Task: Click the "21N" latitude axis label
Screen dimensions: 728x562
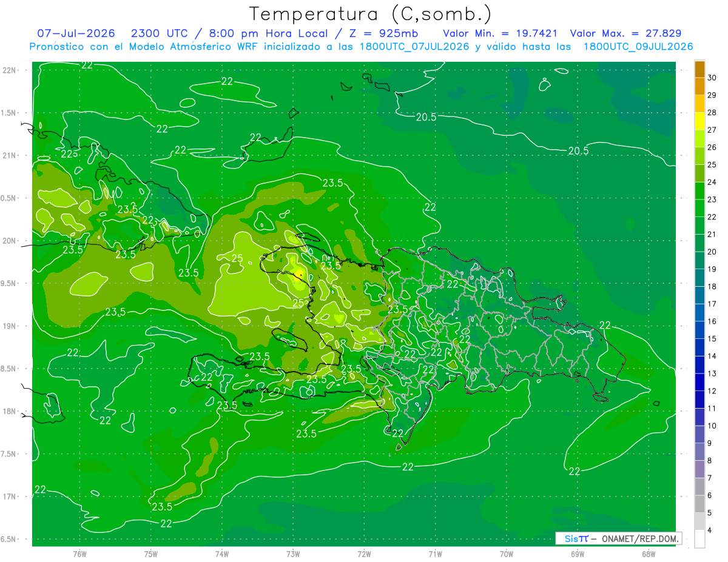Action: click(x=9, y=155)
